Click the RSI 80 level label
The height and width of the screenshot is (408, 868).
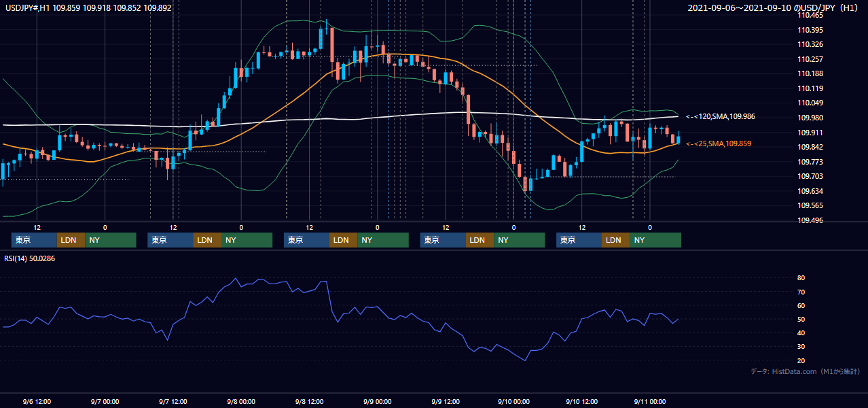coord(801,278)
